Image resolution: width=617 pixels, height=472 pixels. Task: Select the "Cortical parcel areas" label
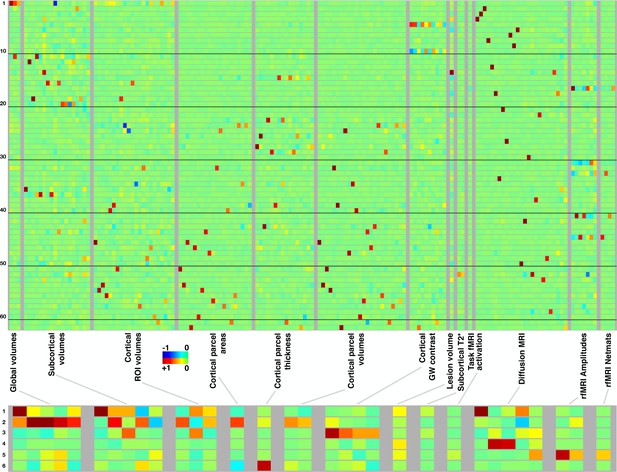(218, 362)
